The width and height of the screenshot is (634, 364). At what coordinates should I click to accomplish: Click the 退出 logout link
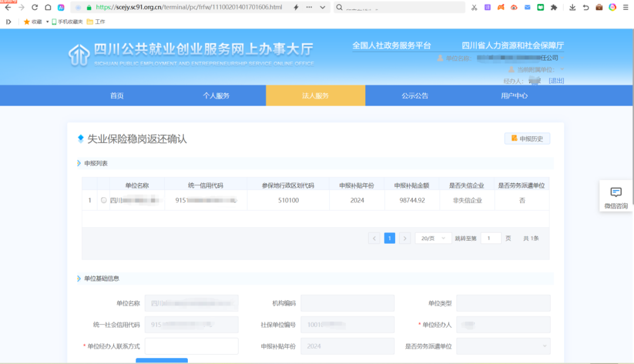[556, 80]
